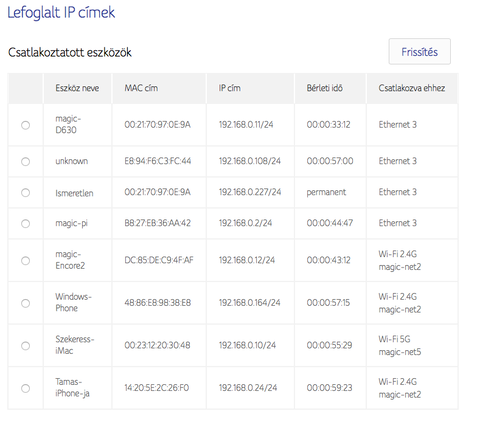The width and height of the screenshot is (480, 428).
Task: Select the Windows-Phone radio button
Action: click(x=25, y=303)
